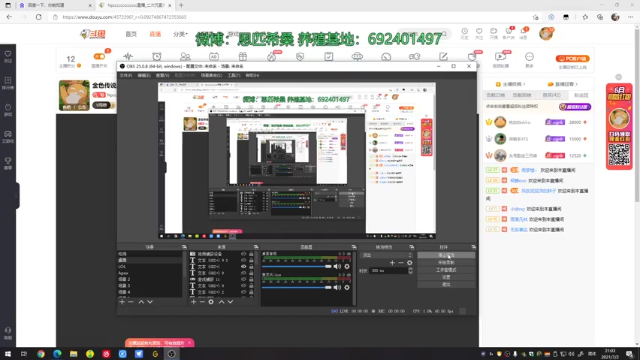The height and width of the screenshot is (360, 640).
Task: Open 麦克风/Aux mixer settings gear
Action: pos(347,287)
